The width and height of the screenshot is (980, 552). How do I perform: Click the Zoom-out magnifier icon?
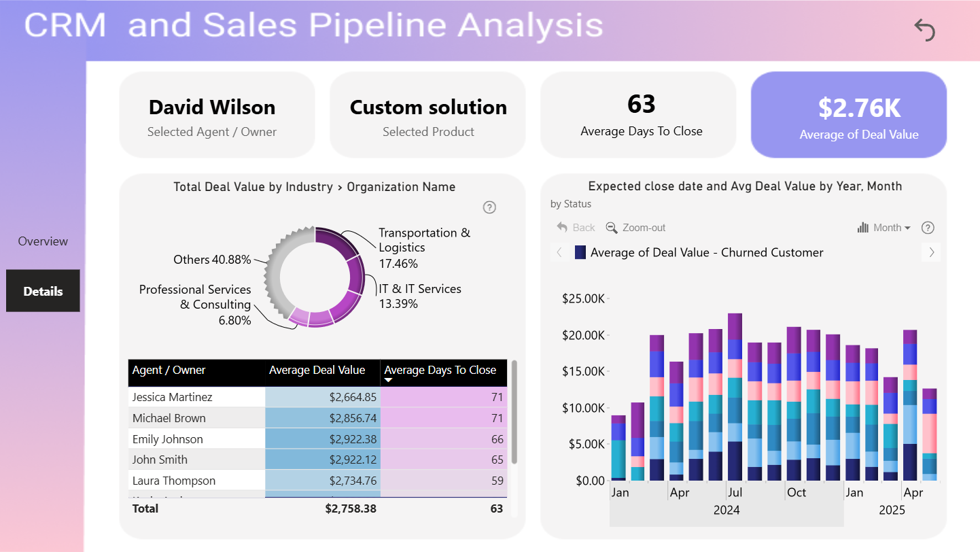(612, 228)
